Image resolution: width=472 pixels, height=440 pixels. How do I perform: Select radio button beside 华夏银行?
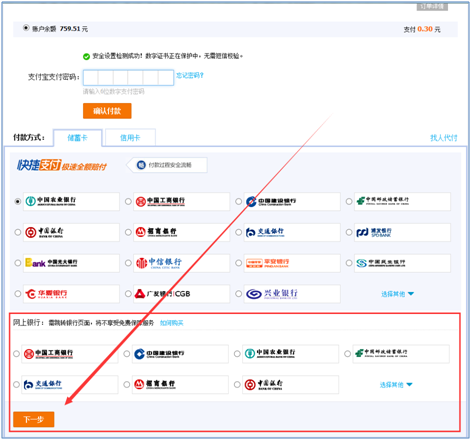pos(18,294)
